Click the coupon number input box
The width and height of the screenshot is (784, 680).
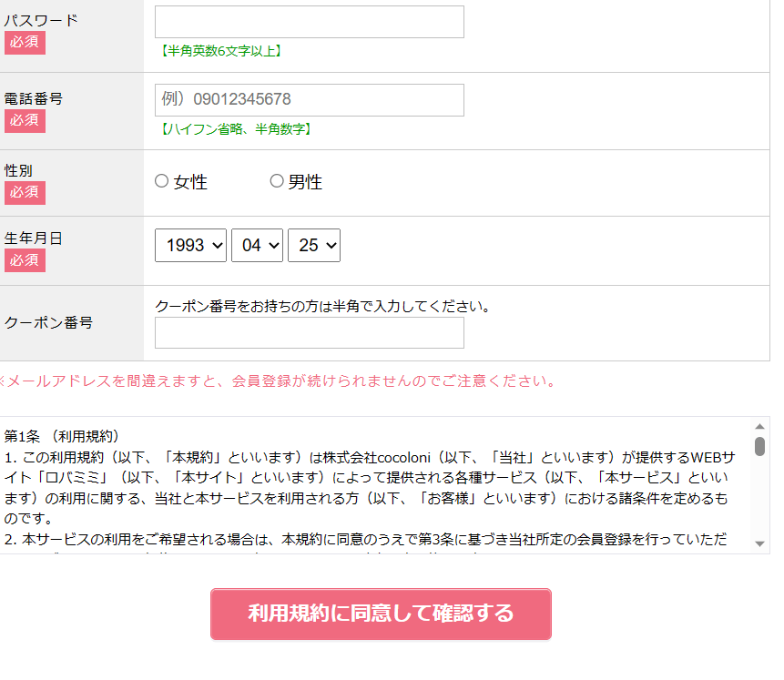[309, 333]
